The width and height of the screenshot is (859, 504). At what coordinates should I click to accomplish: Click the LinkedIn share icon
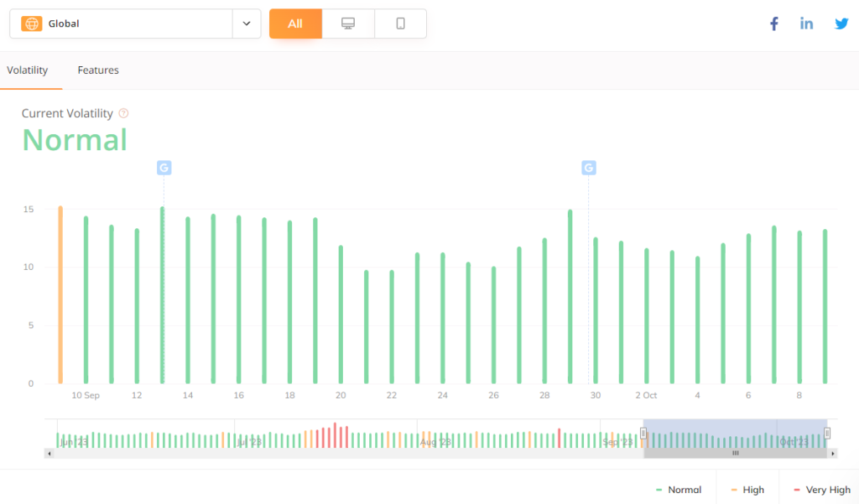pyautogui.click(x=806, y=23)
